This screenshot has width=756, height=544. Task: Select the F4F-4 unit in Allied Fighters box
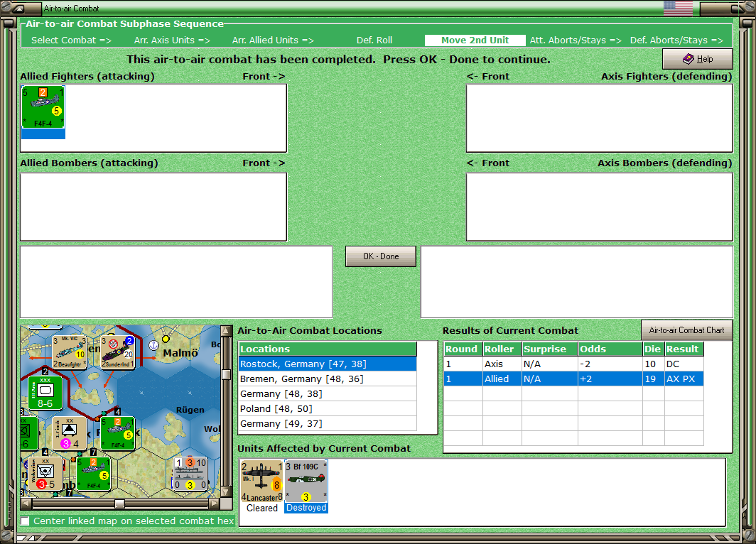[x=43, y=107]
